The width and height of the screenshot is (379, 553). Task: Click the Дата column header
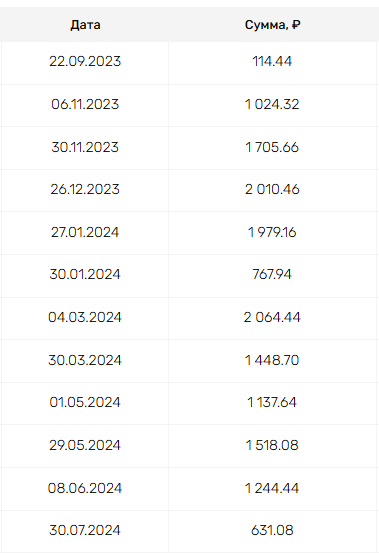[x=85, y=25]
